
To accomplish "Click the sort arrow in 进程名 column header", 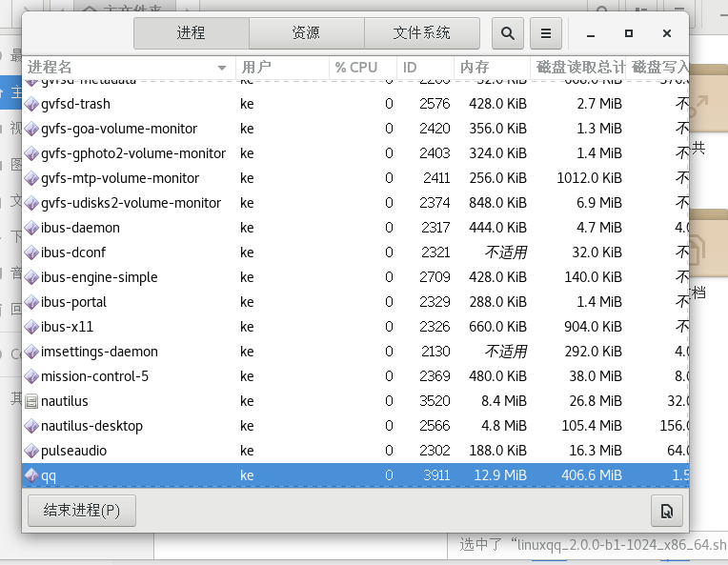I will [222, 68].
